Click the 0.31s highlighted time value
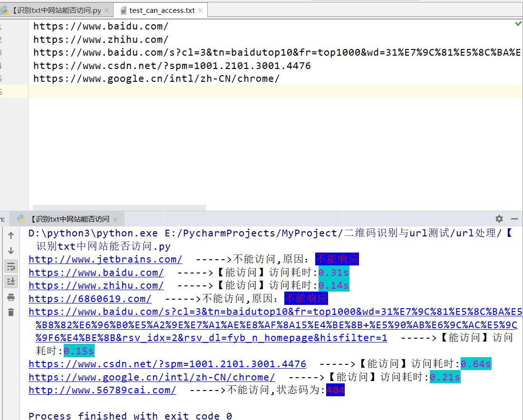This screenshot has height=420, width=523. click(x=334, y=273)
